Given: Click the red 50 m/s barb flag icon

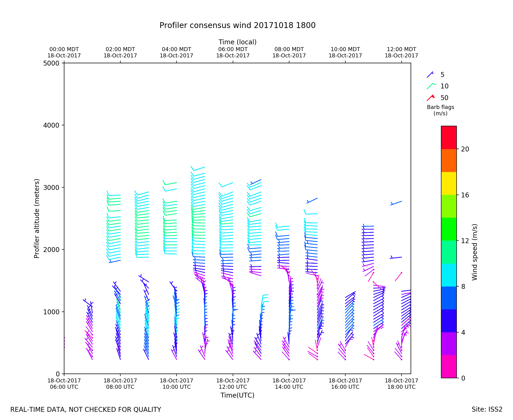Looking at the screenshot, I should [430, 98].
